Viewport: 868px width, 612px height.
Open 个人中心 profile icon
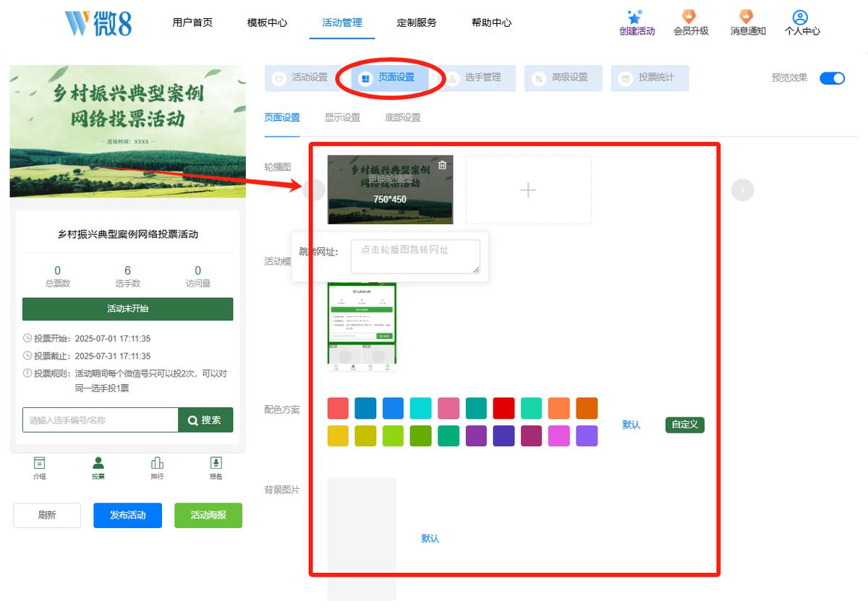[800, 17]
